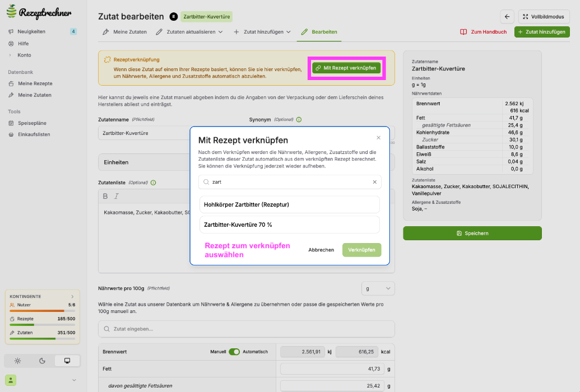Open the user account chevron menu

(x=74, y=380)
